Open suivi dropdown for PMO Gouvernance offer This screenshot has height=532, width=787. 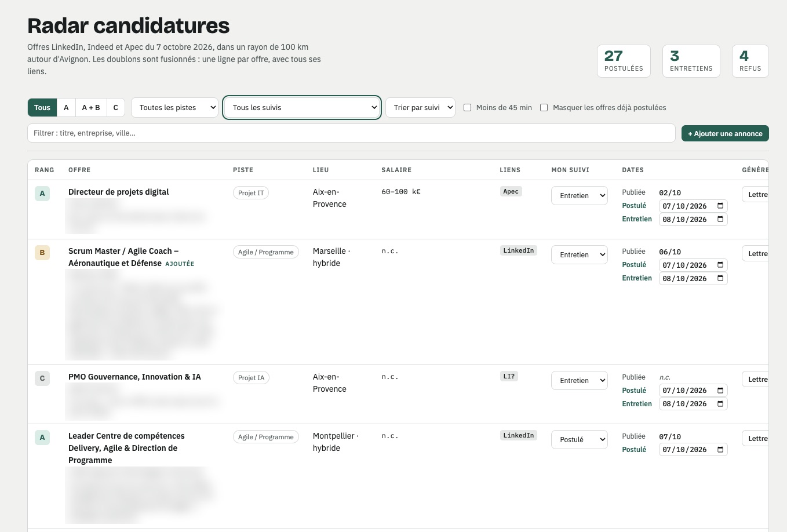[x=580, y=381]
